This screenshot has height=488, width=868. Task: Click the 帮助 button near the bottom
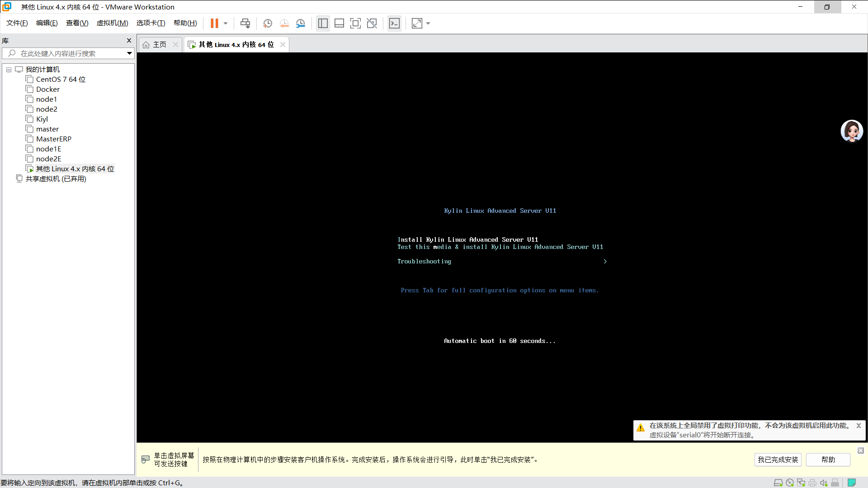[x=827, y=460]
